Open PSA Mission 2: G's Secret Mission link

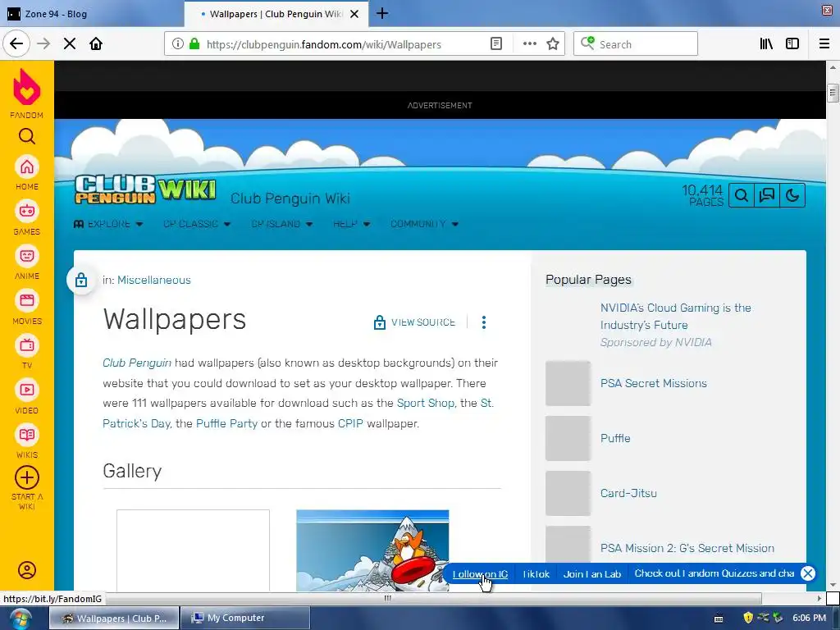point(687,548)
